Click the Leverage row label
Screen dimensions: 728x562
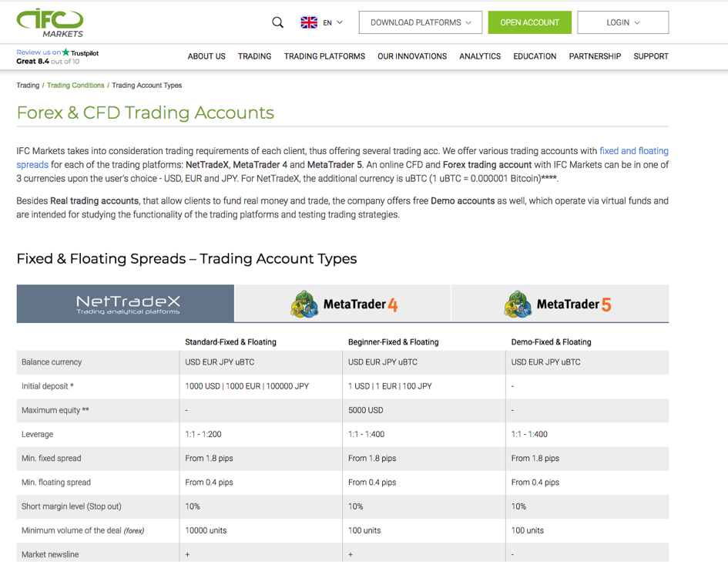[x=37, y=434]
